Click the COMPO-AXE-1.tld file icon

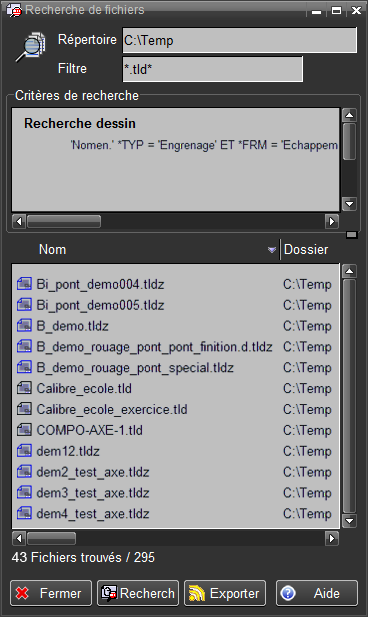24,430
